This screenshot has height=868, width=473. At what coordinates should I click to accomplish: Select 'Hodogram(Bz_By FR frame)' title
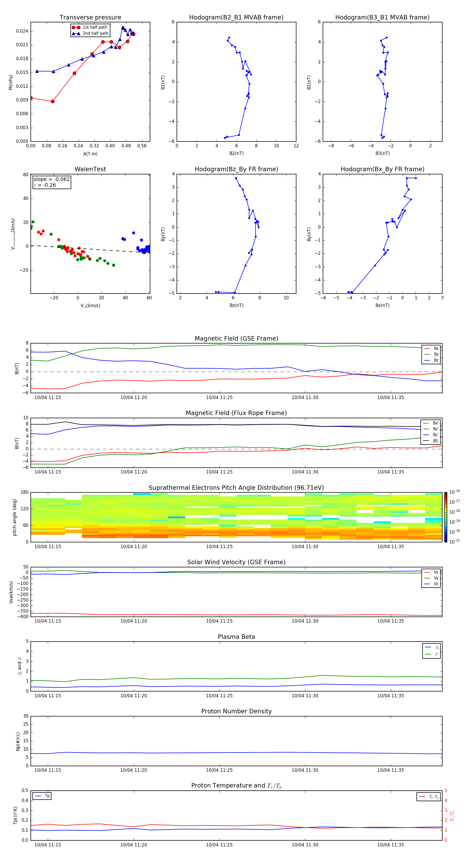(x=236, y=169)
